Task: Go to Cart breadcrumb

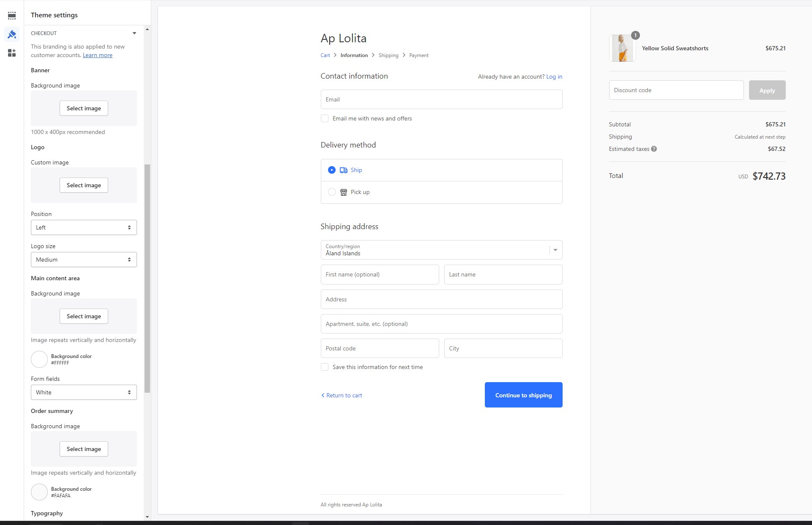Action: point(325,55)
